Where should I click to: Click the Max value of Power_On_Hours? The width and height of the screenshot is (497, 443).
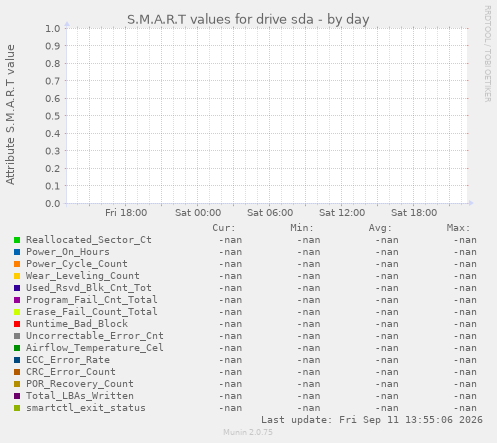[x=465, y=252]
